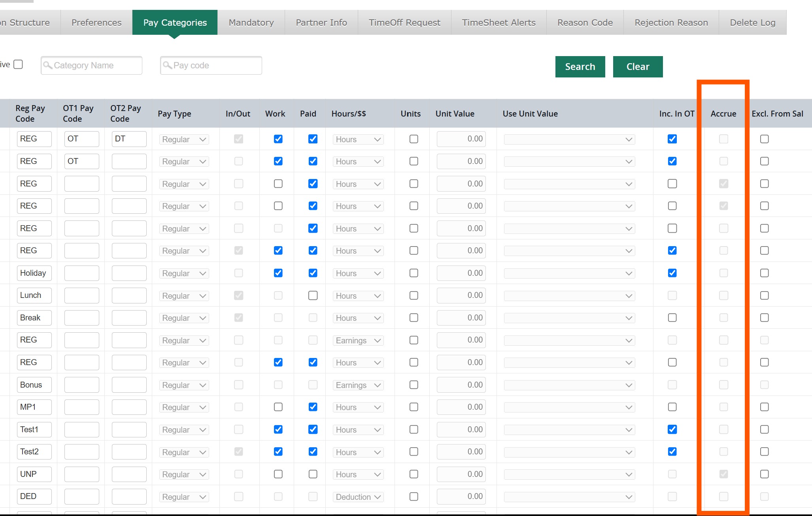Uncheck Work checkbox in Holiday row
Viewport: 812px width, 516px height.
(x=278, y=273)
